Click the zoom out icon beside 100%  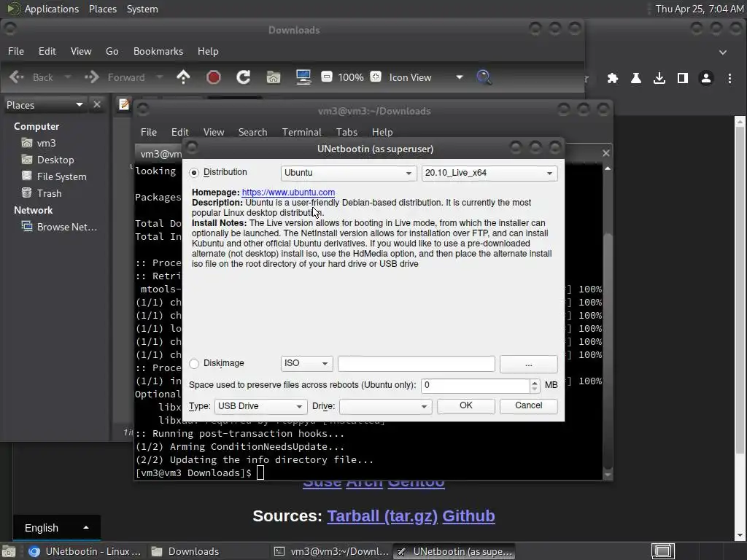[326, 77]
